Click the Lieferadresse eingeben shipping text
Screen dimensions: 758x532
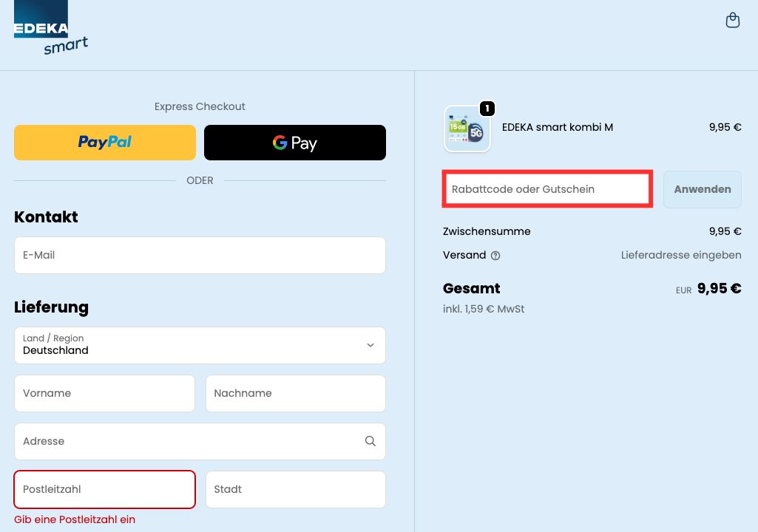680,255
